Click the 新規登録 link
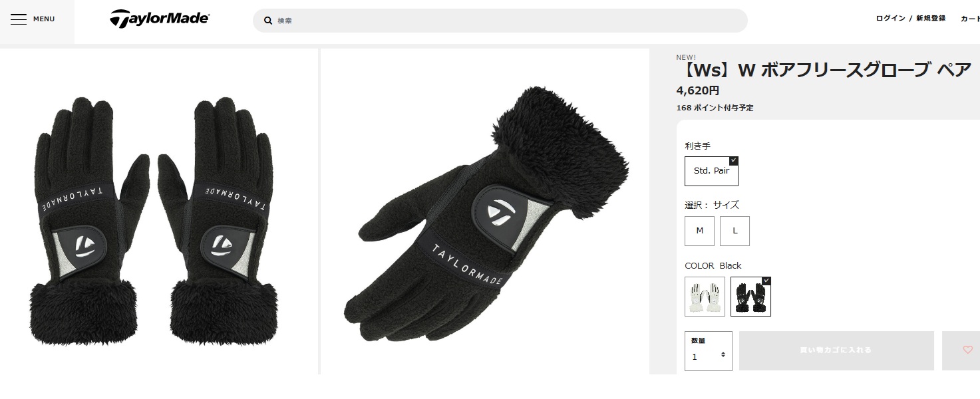Image resolution: width=980 pixels, height=399 pixels. point(931,19)
